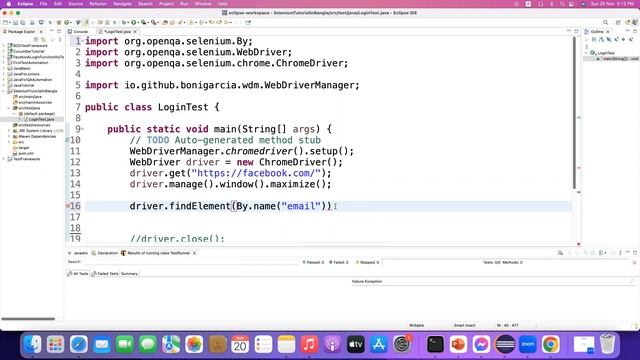Collapse the SeleniumTutorialInBangla project

coord(4,91)
